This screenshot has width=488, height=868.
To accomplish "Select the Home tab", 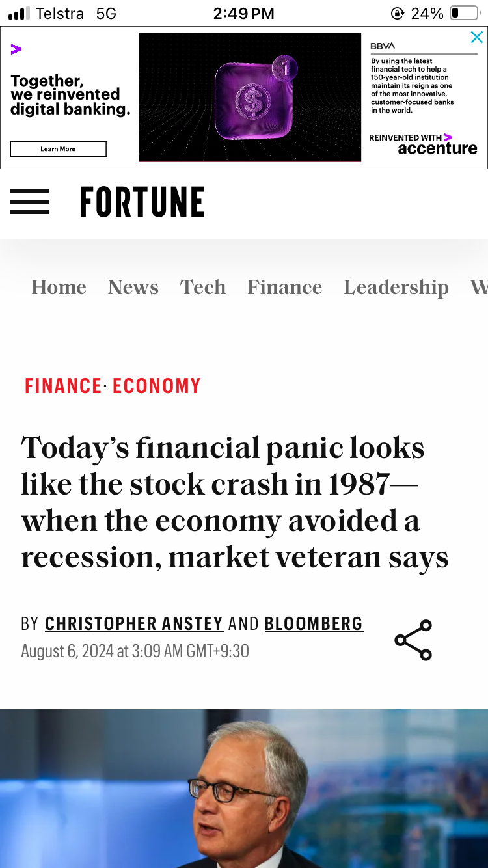I will [59, 287].
